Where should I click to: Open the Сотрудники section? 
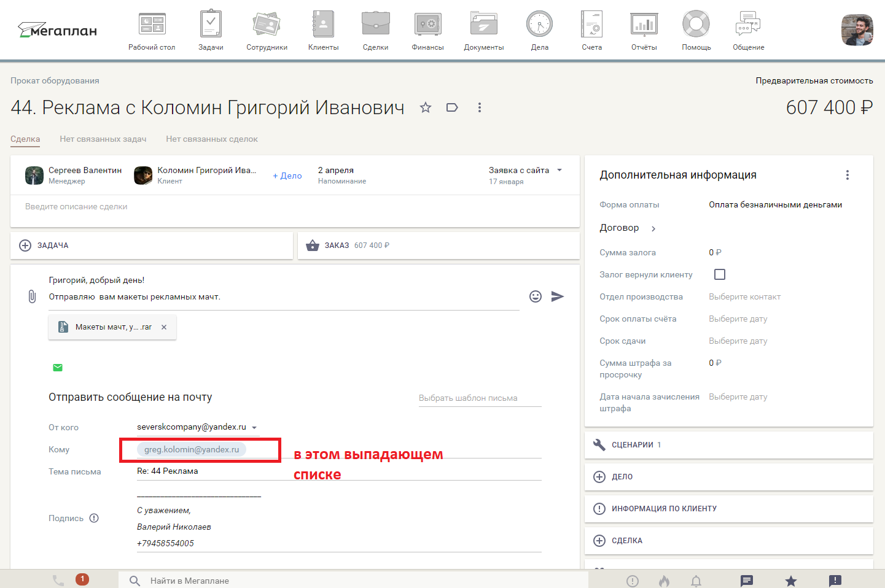point(267,31)
